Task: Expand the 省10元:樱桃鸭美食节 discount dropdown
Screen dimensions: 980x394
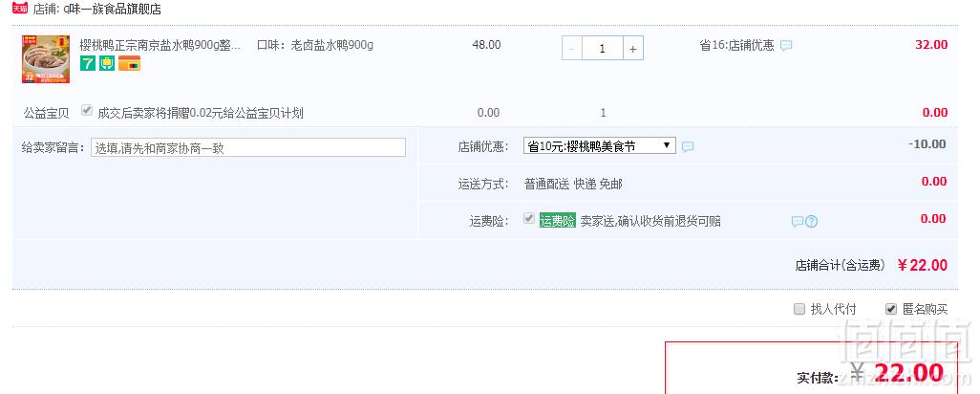Action: (x=600, y=146)
